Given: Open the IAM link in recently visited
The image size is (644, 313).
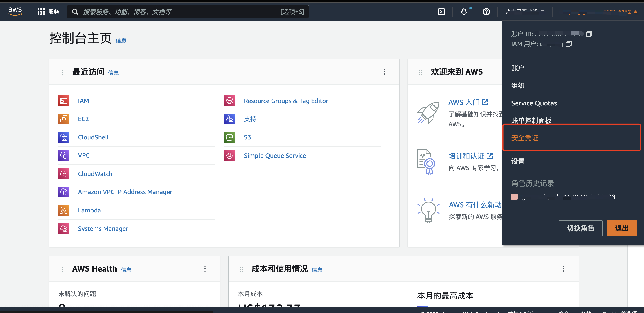Looking at the screenshot, I should (83, 101).
